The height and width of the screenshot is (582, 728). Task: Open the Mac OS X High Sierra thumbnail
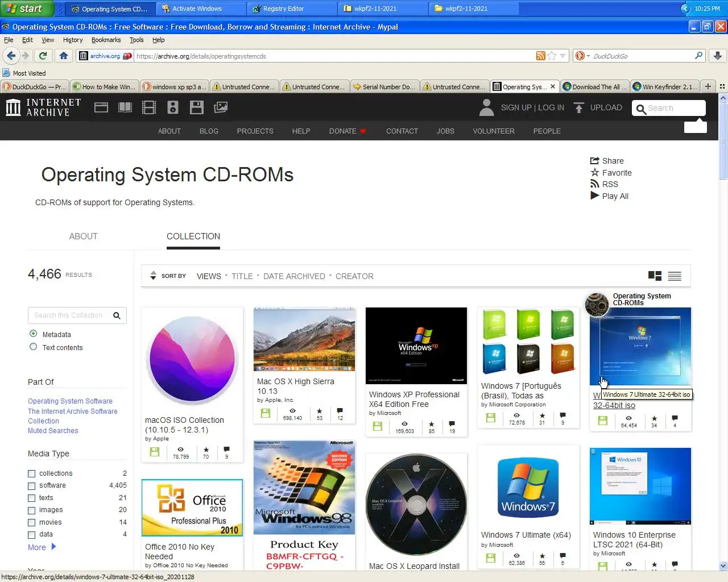pos(304,339)
